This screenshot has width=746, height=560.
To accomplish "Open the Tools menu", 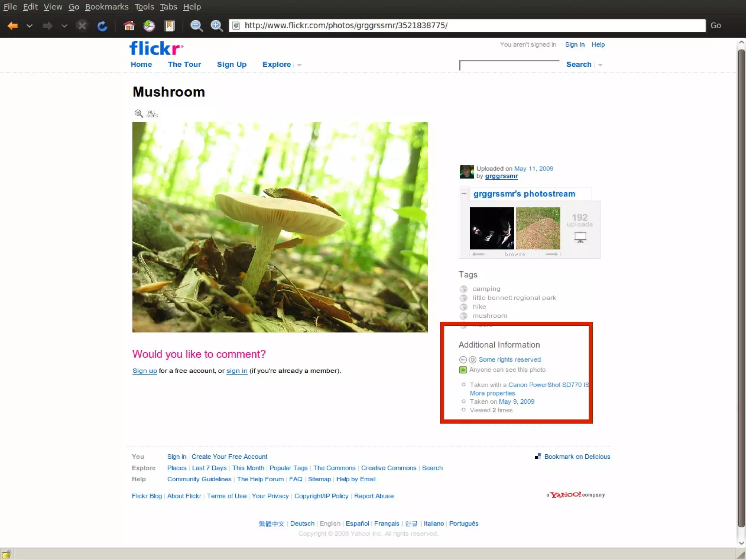I will [144, 7].
